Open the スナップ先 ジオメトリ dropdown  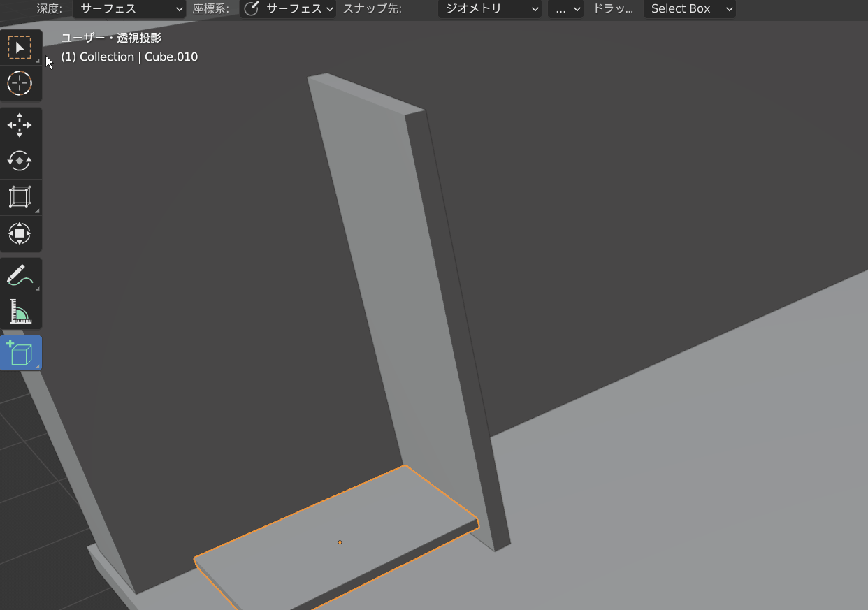[491, 9]
